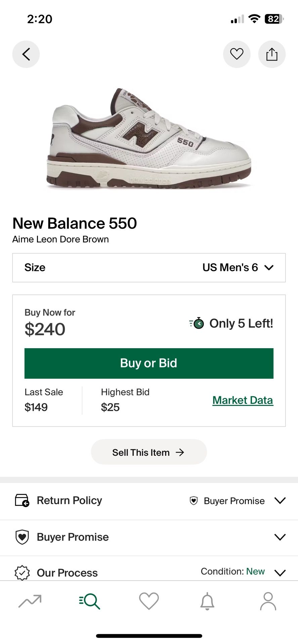298x644 pixels.
Task: Open Market Data link
Action: [x=243, y=400]
